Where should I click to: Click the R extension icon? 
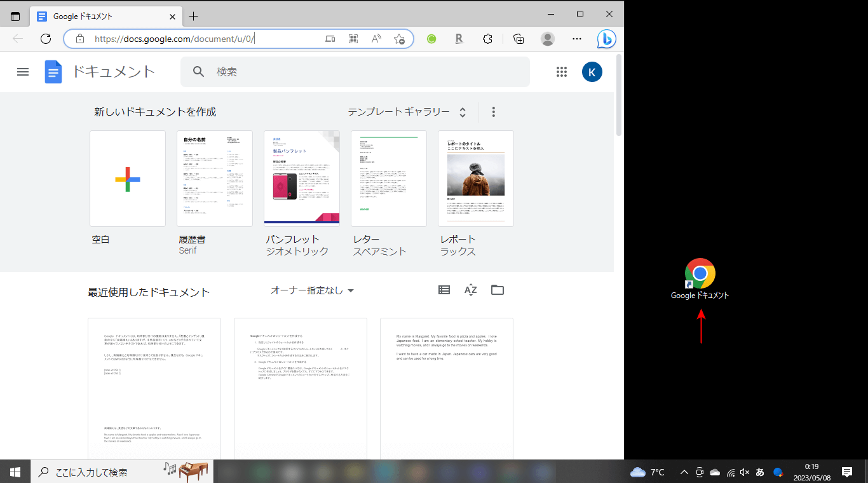pos(459,39)
